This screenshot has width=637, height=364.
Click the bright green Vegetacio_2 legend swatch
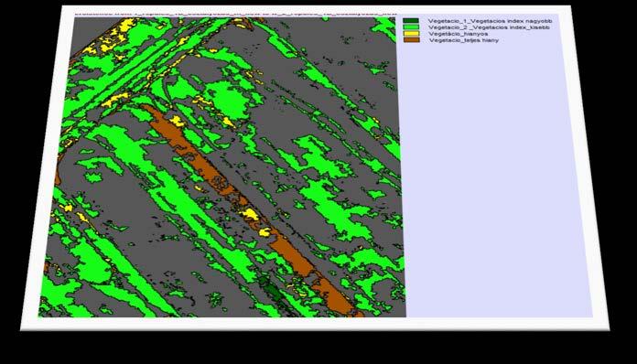pos(411,27)
